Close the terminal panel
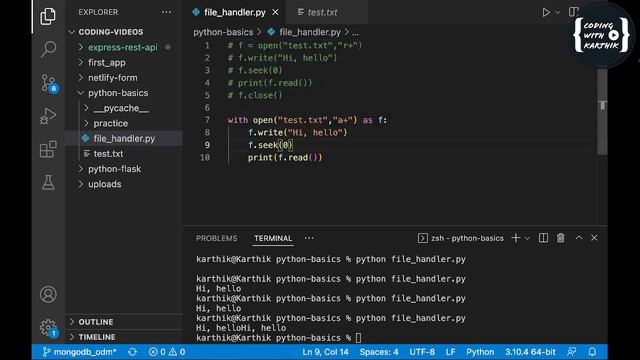Viewport: 640px width, 360px height. pyautogui.click(x=594, y=238)
